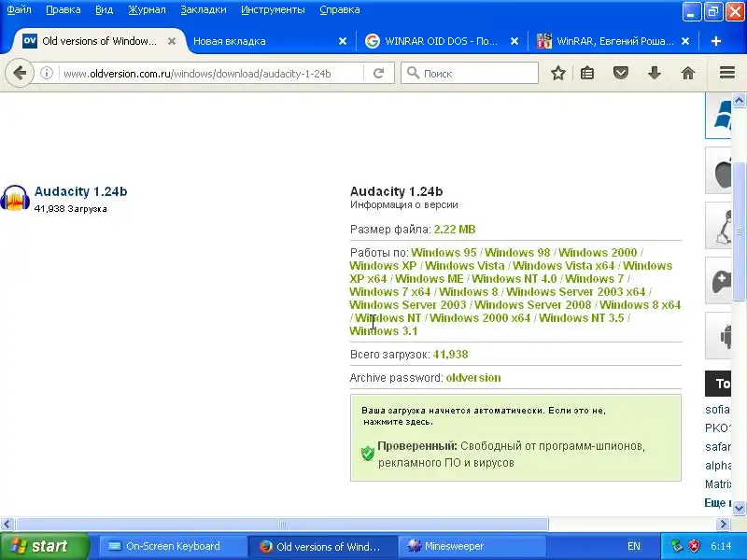Close the WINRAR OID DOS tab

click(514, 41)
